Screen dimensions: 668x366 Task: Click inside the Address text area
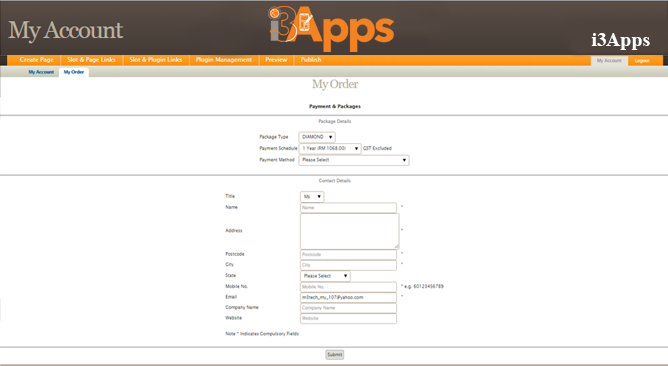coord(349,231)
